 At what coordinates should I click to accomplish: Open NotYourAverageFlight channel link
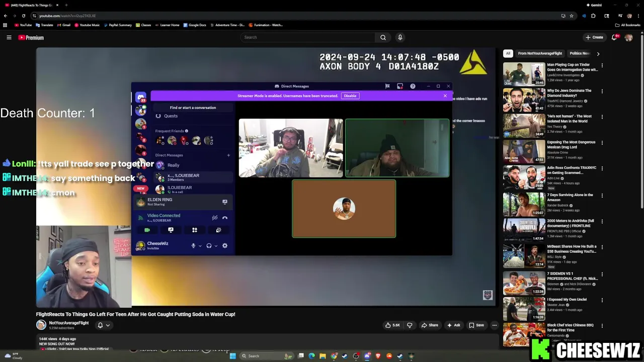pos(69,323)
